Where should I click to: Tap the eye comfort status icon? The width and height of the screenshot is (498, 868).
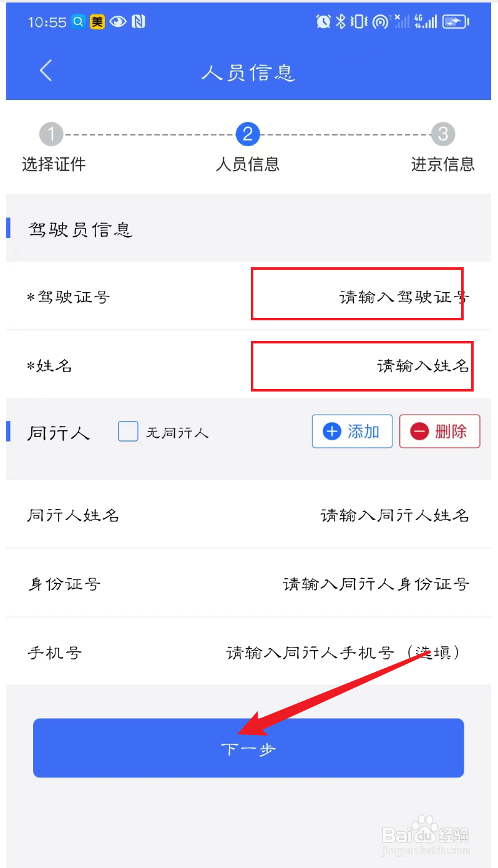tap(117, 22)
